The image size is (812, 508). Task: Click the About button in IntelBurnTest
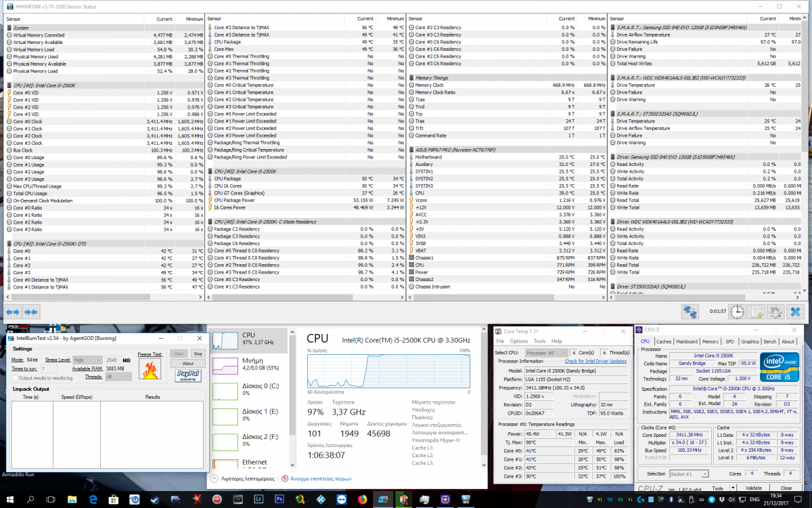(x=188, y=363)
